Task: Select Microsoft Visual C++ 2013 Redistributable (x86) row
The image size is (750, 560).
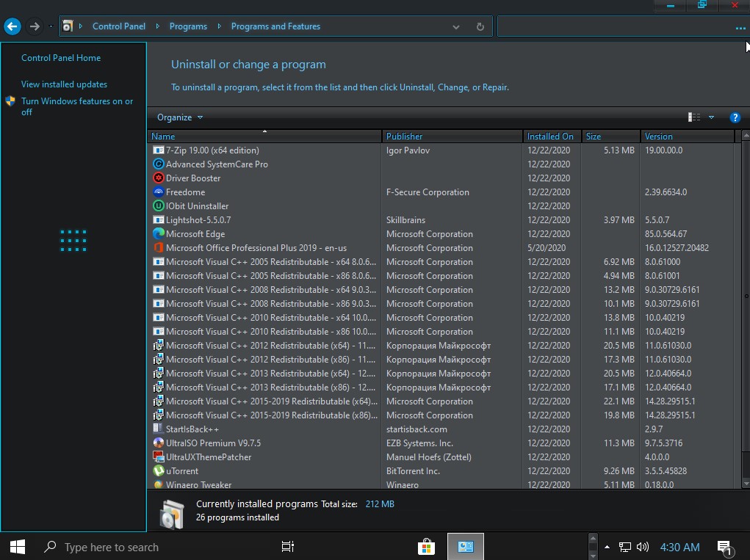Action: [441, 387]
